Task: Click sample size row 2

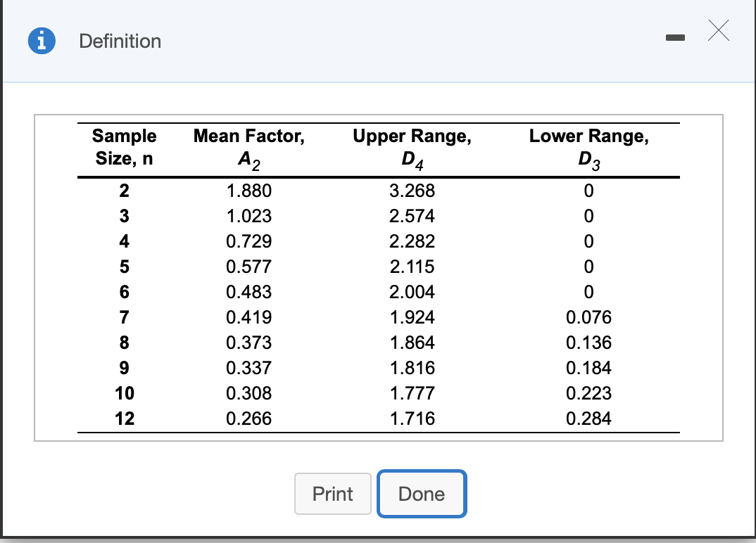Action: point(124,191)
